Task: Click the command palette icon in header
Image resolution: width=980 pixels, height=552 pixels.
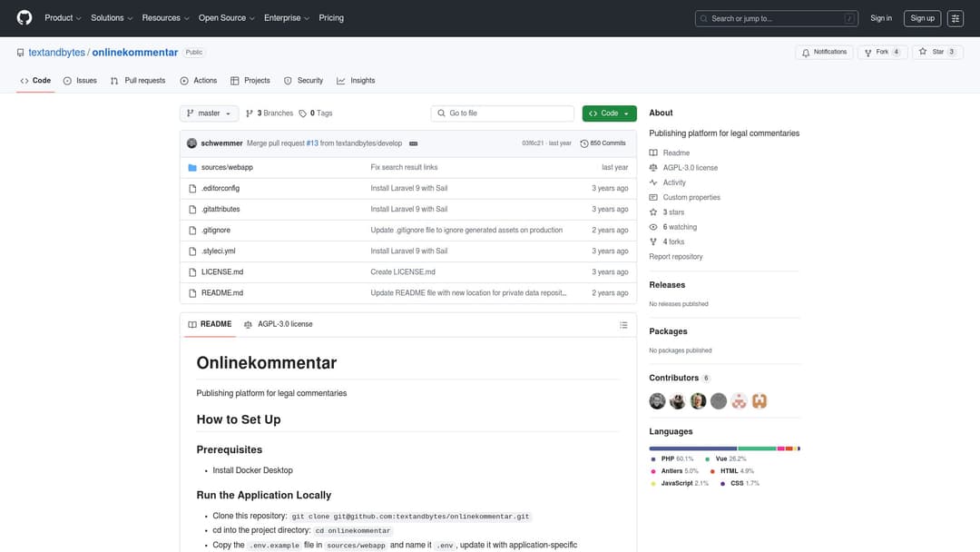Action: point(955,19)
